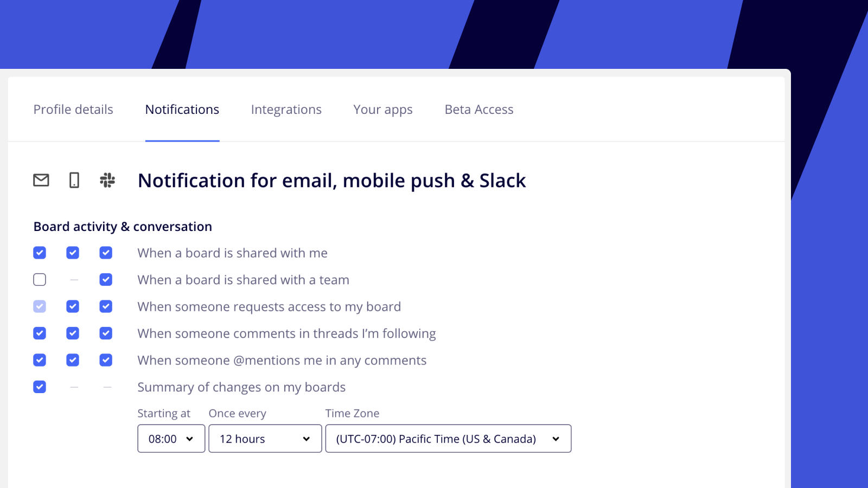Go to the Your apps tab
Screen dimensions: 868x488
[383, 110]
